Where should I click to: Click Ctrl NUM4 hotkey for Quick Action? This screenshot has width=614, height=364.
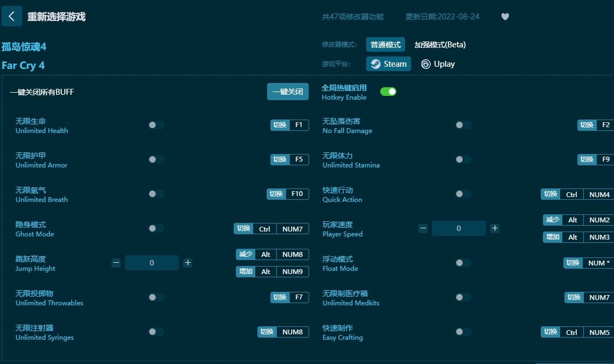pos(577,194)
